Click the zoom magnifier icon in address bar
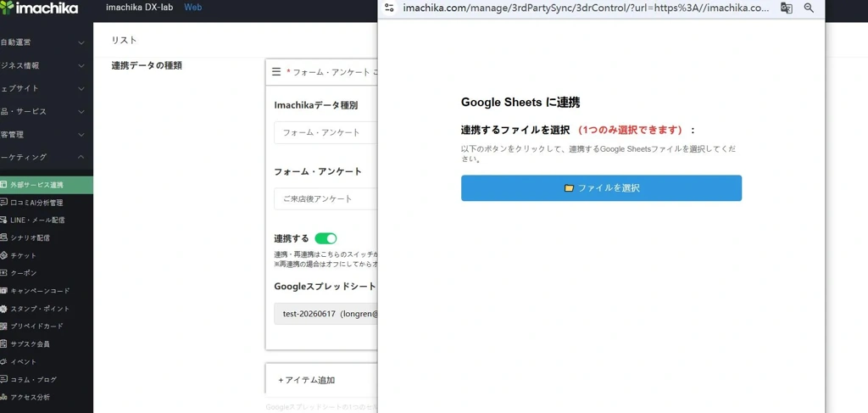 click(x=809, y=8)
